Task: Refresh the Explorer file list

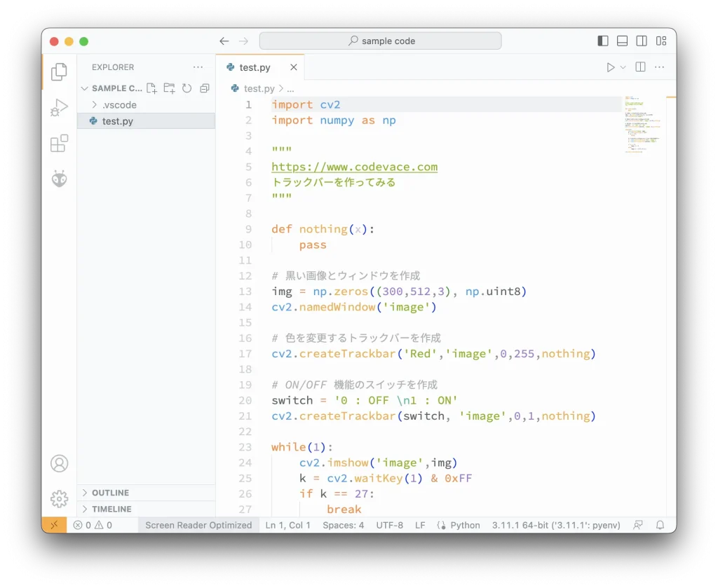Action: [186, 88]
